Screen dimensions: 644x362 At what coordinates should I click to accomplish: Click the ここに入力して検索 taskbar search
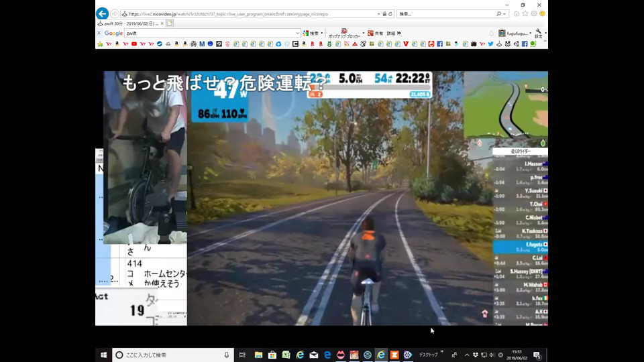tap(173, 355)
